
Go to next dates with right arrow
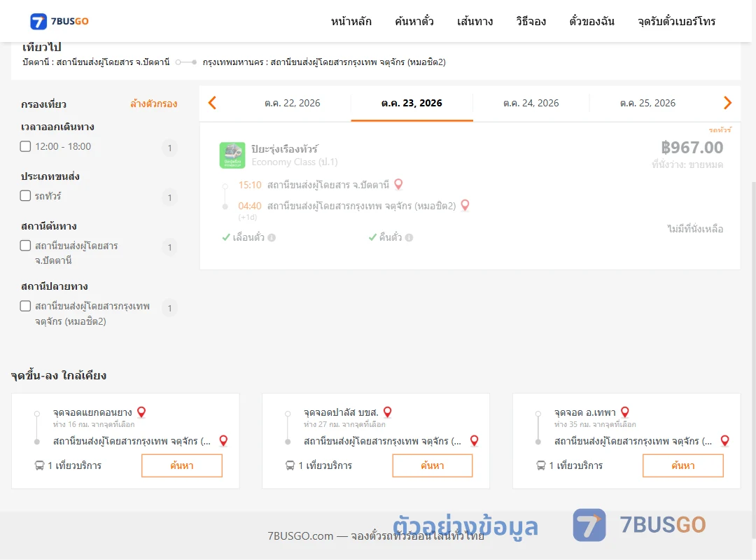tap(727, 103)
